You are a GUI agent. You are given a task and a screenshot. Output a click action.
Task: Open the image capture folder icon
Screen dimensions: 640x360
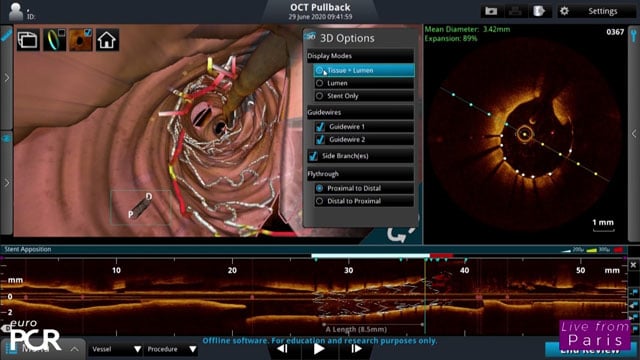[491, 11]
